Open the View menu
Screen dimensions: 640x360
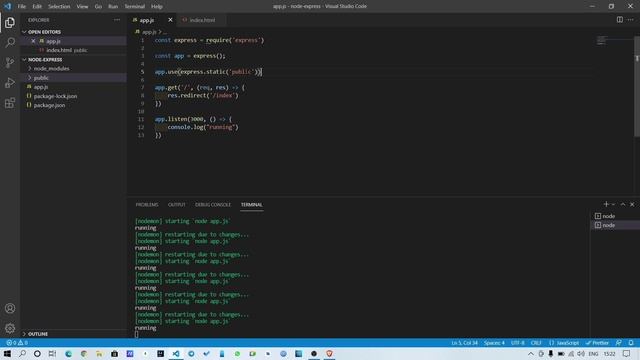(x=82, y=7)
